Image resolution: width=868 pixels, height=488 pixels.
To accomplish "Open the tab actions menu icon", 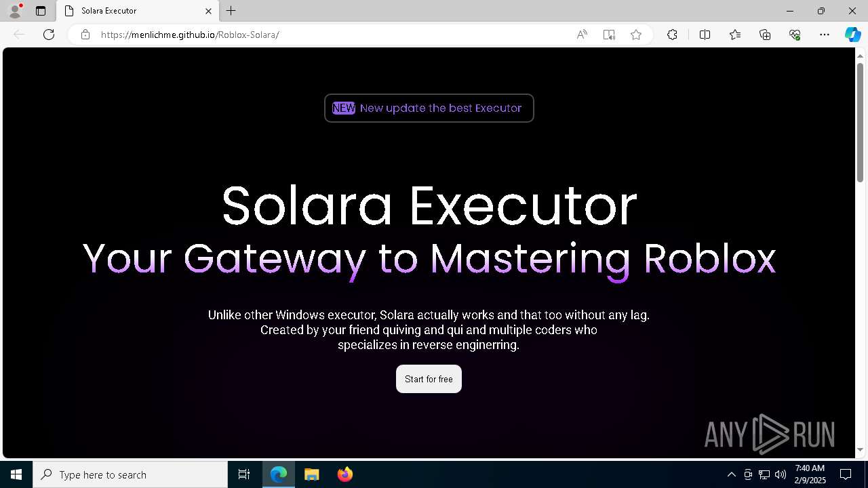I will pyautogui.click(x=41, y=11).
